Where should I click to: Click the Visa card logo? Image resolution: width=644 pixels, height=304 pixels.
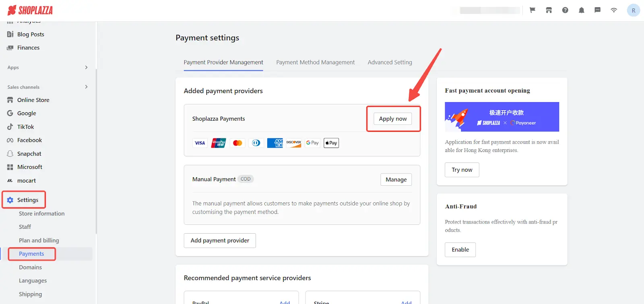click(200, 143)
